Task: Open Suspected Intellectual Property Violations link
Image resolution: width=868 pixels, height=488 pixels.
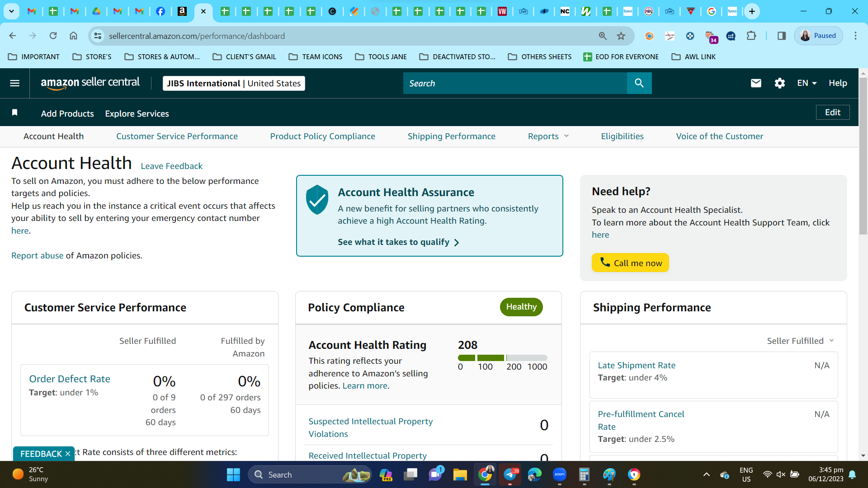Action: 370,427
